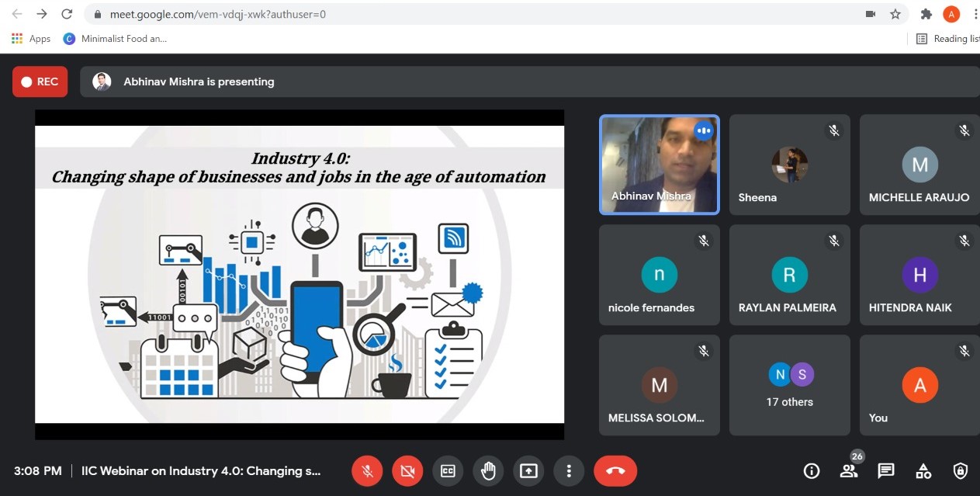The width and height of the screenshot is (980, 496).
Task: Expand the 17 others participant tile
Action: click(790, 385)
